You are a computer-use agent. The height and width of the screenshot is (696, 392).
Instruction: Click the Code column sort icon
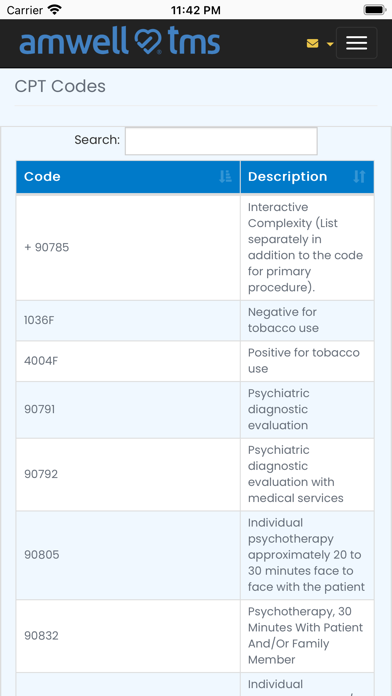click(226, 177)
